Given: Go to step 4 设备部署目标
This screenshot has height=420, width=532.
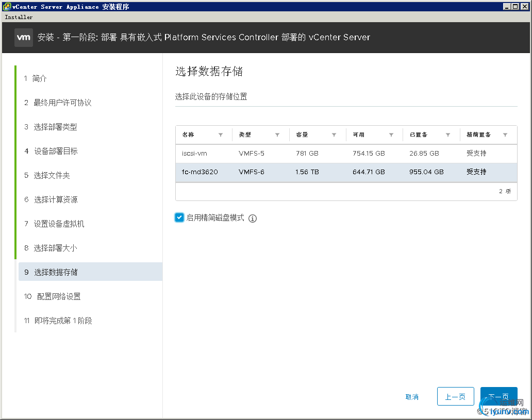Looking at the screenshot, I should 51,151.
